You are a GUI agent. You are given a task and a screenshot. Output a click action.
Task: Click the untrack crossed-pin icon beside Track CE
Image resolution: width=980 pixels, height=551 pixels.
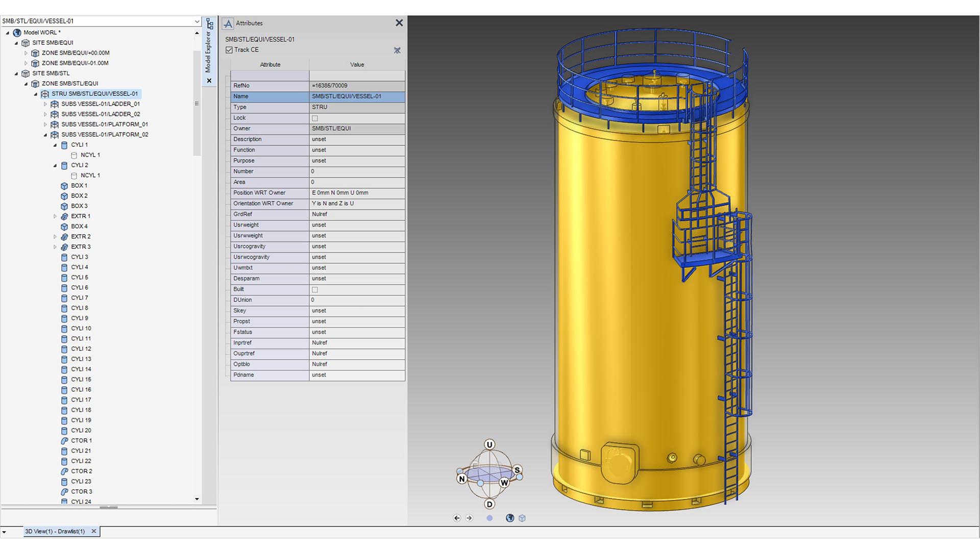click(397, 50)
